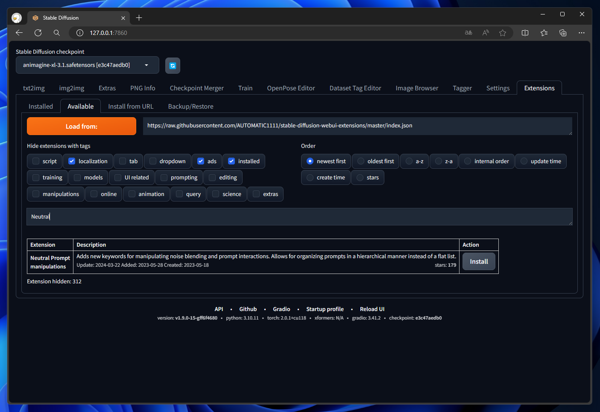The height and width of the screenshot is (412, 600).
Task: Toggle the training tag checkbox
Action: tap(36, 178)
